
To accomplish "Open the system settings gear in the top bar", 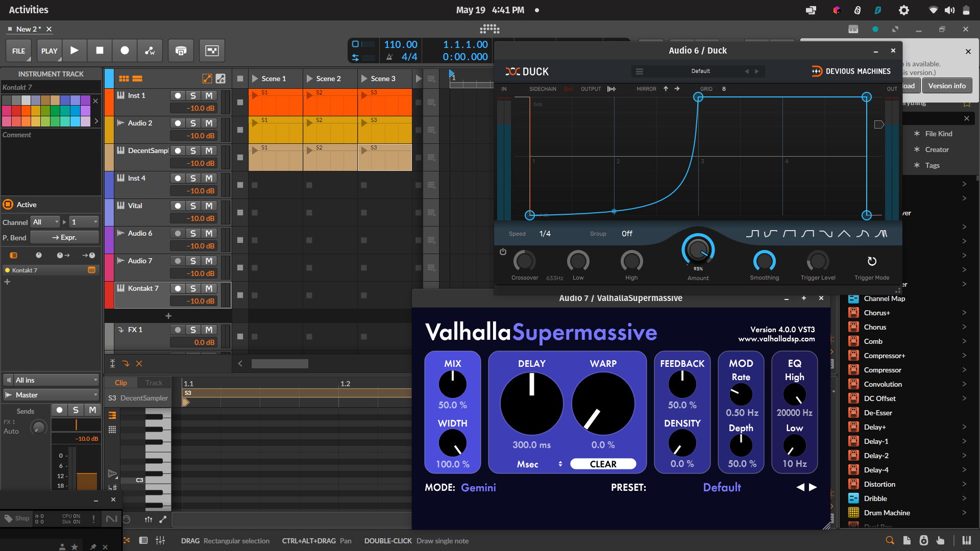I will coord(903,10).
